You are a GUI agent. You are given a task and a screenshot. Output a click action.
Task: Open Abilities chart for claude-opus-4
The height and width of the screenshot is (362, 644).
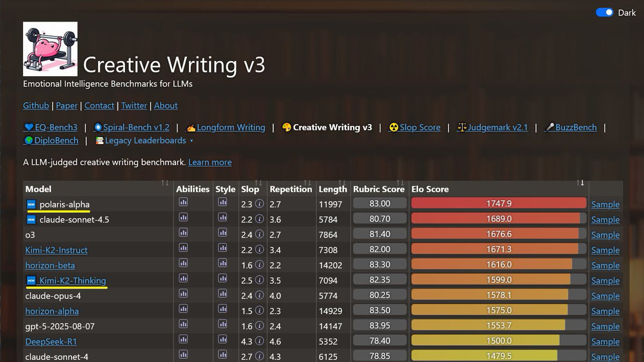(x=183, y=294)
